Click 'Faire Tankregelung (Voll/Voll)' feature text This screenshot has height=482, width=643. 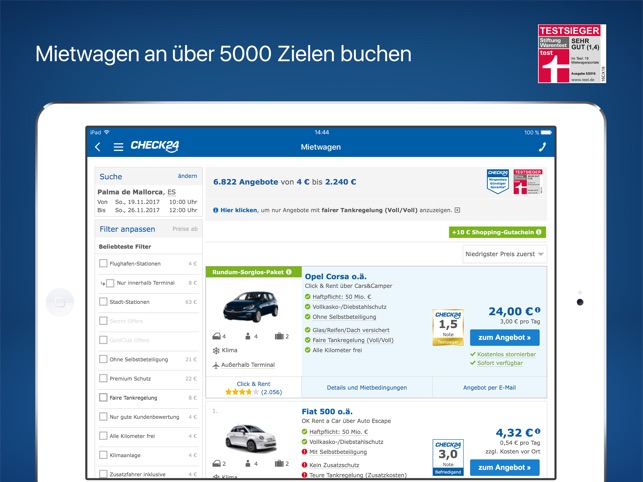(x=353, y=340)
